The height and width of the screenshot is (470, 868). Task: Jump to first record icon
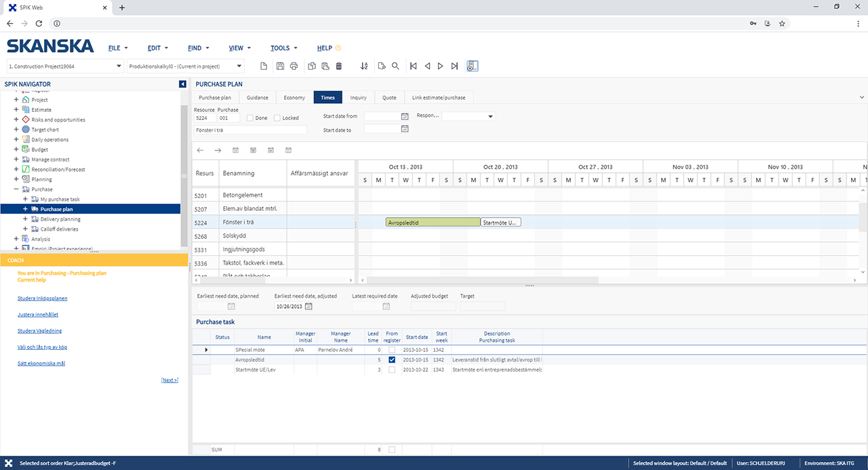(414, 66)
